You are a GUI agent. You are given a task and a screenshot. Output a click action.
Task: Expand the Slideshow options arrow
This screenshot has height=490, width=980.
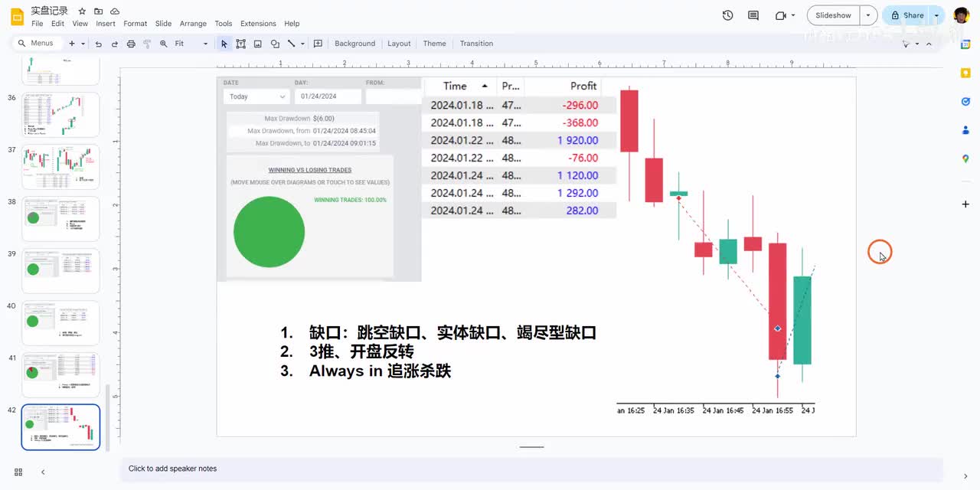(x=867, y=15)
